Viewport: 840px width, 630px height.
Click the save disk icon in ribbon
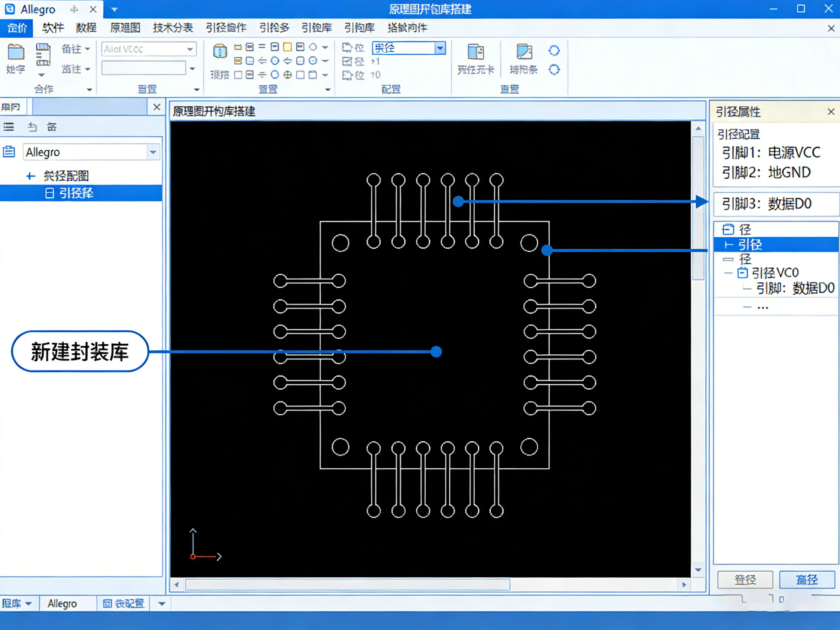[x=43, y=54]
